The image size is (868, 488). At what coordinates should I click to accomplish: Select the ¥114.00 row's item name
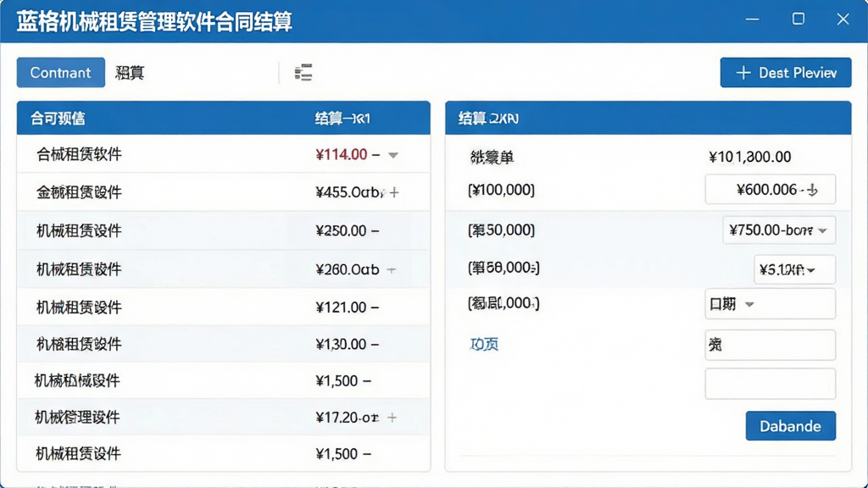click(79, 154)
